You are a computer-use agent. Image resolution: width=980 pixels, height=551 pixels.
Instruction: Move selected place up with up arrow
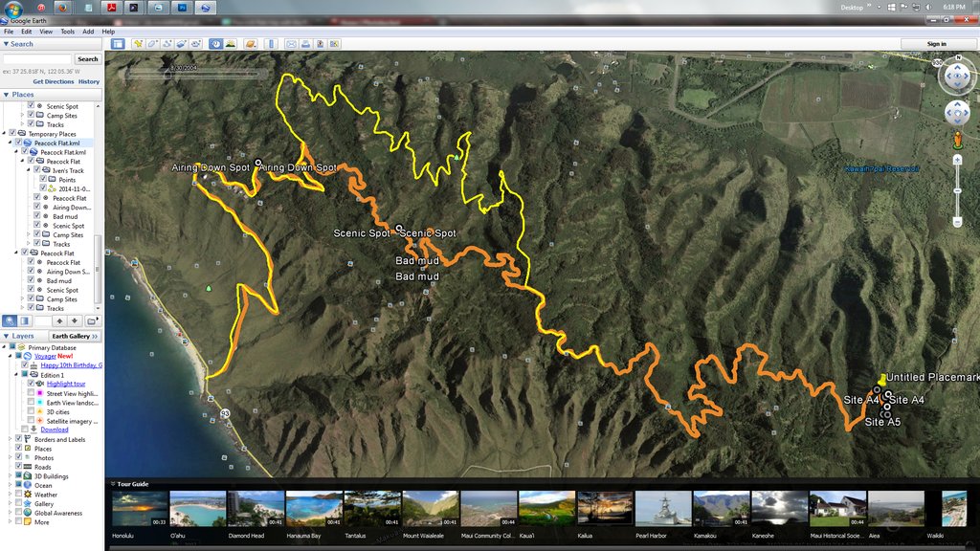click(x=59, y=320)
